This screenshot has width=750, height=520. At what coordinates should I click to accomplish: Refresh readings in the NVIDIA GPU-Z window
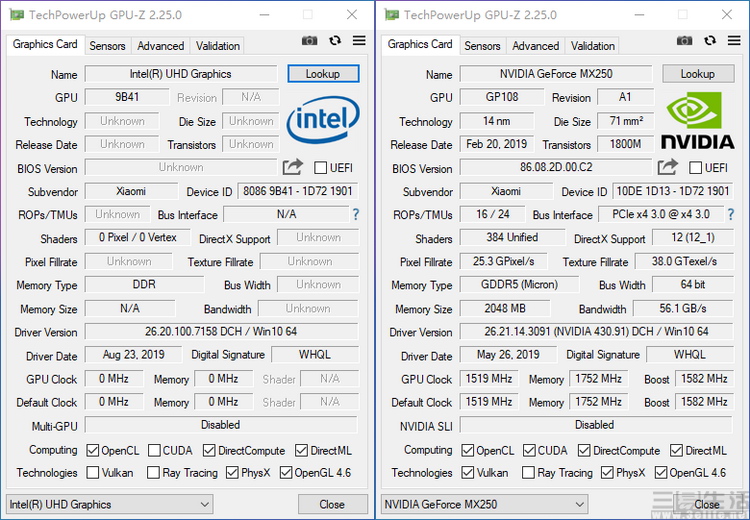710,41
